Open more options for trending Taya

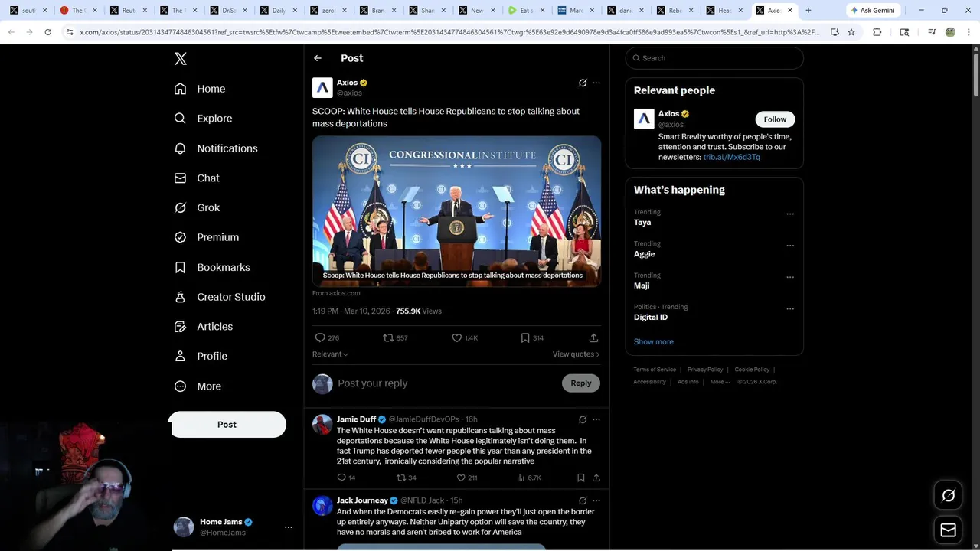(790, 214)
